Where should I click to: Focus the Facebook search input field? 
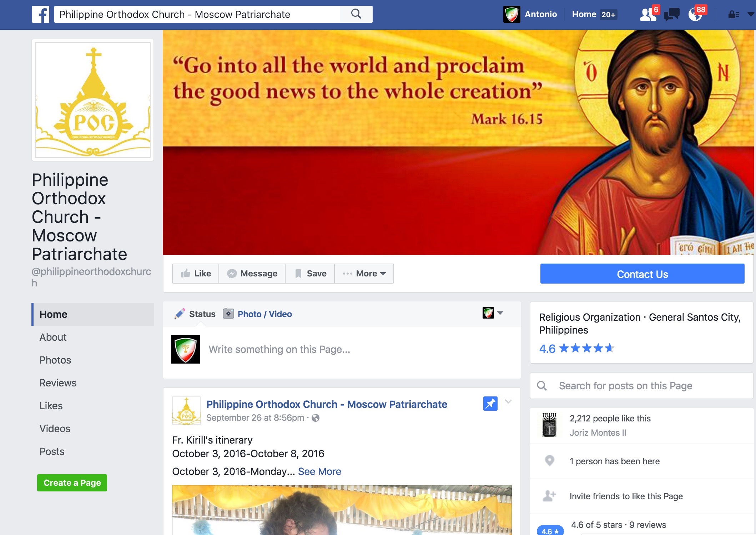(197, 14)
